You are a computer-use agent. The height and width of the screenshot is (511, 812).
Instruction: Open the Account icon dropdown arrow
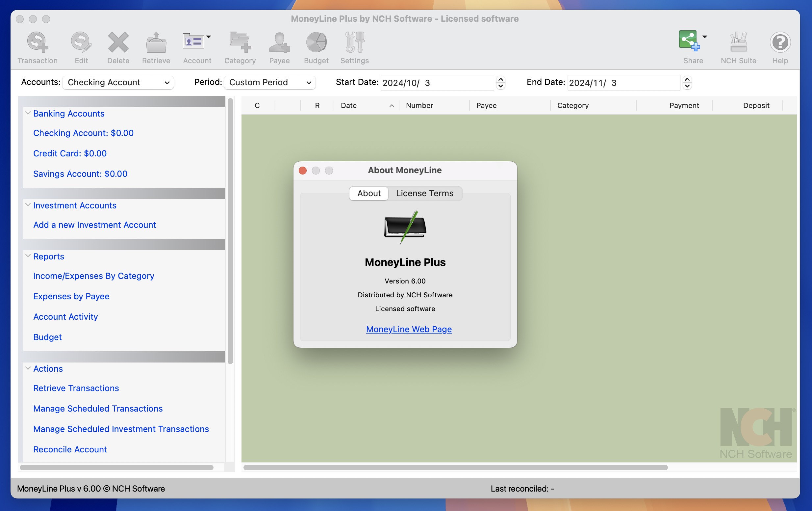[209, 37]
